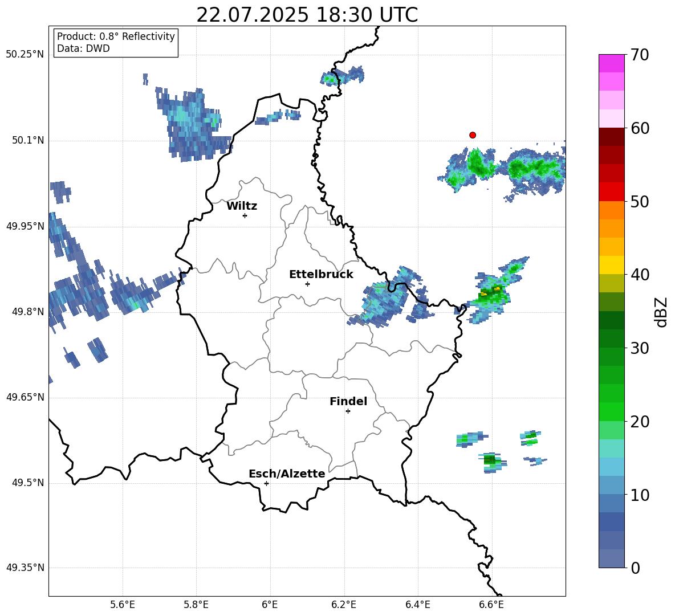The width and height of the screenshot is (675, 616).
Task: Click the red radar site marker dot
Action: click(473, 135)
